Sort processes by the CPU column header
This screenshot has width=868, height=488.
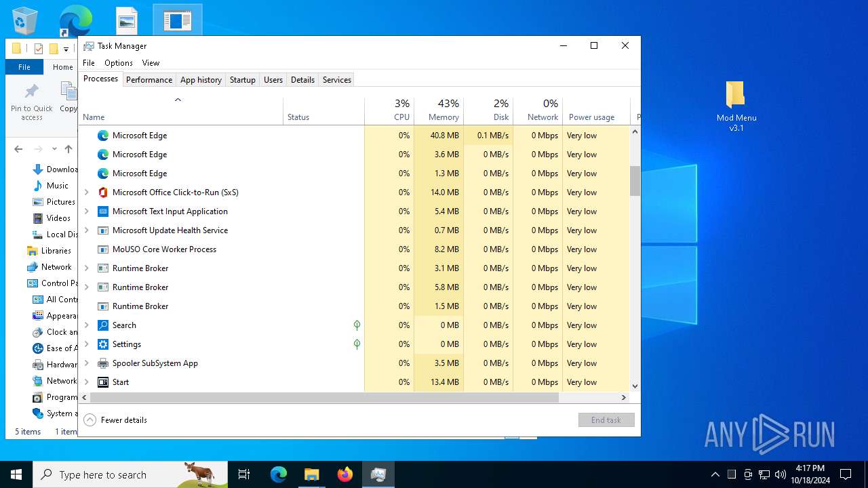389,111
